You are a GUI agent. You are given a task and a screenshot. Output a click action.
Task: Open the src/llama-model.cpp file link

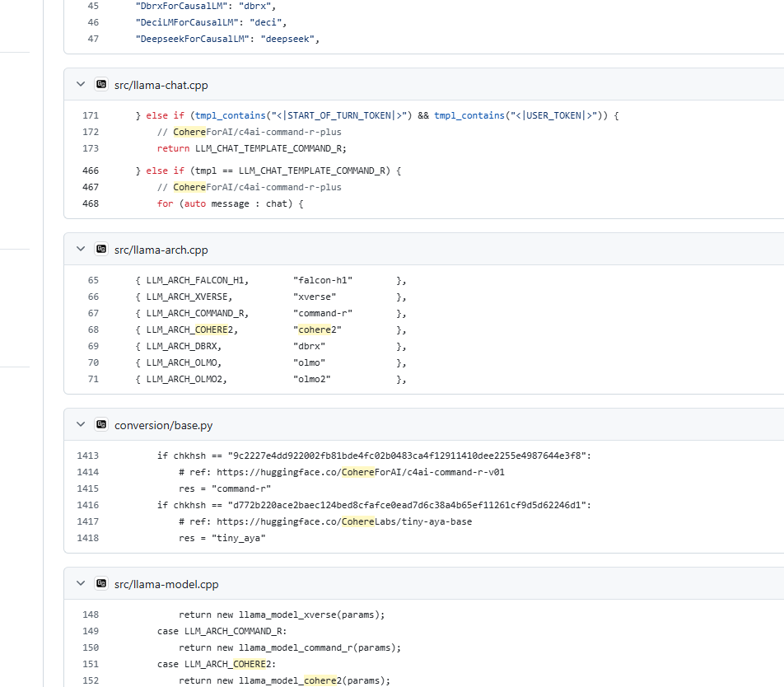166,584
